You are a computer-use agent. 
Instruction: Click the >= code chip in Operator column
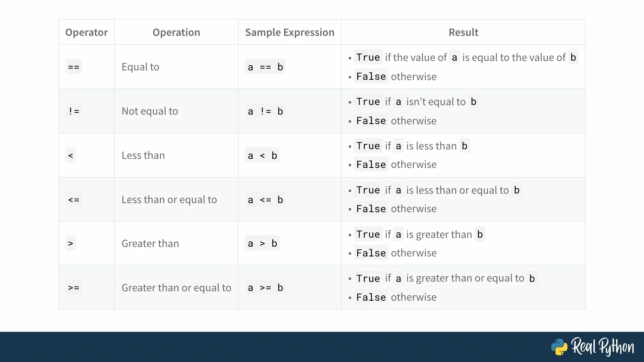(x=73, y=288)
